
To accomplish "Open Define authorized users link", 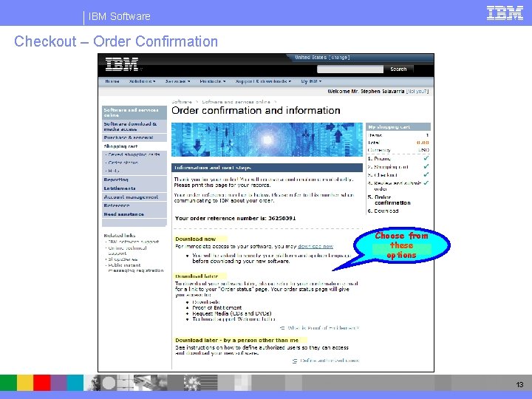I will click(x=330, y=361).
